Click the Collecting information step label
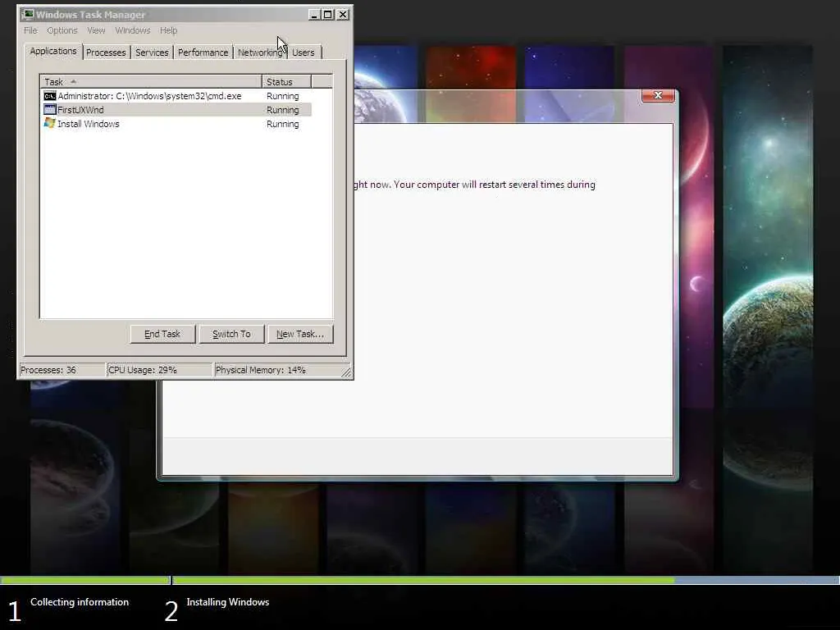 click(x=80, y=601)
